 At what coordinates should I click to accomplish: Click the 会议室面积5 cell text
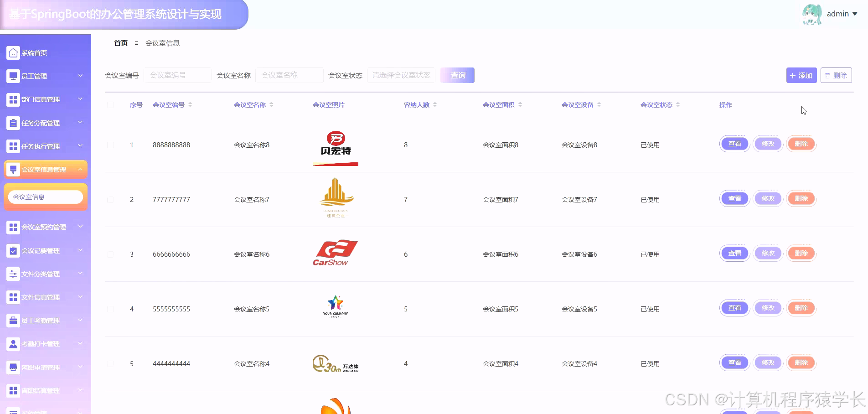pyautogui.click(x=501, y=309)
